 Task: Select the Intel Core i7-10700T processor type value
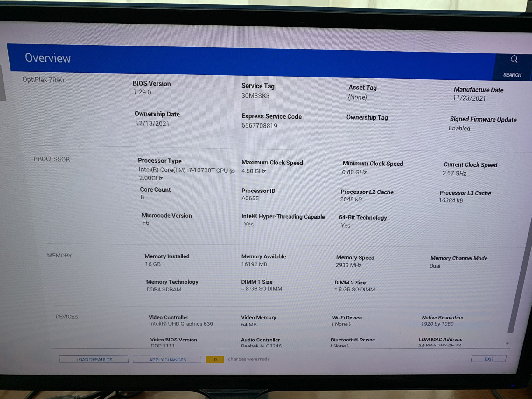pos(187,174)
